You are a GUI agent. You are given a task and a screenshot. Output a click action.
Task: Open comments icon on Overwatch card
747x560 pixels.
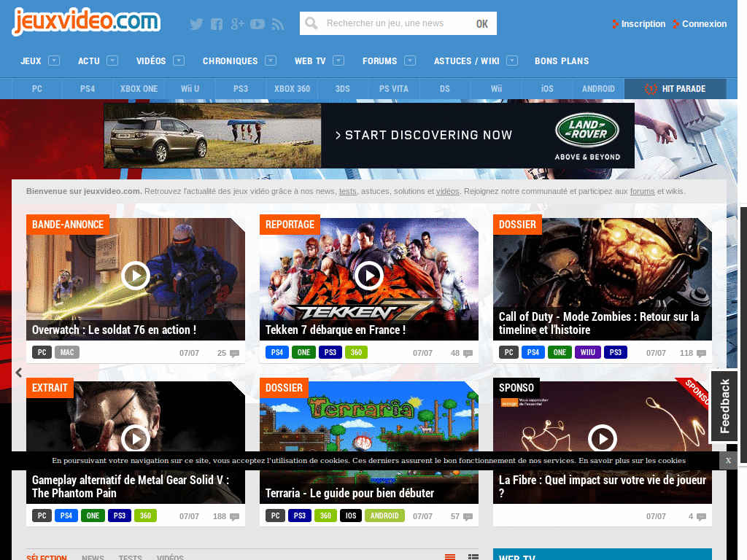pyautogui.click(x=234, y=354)
